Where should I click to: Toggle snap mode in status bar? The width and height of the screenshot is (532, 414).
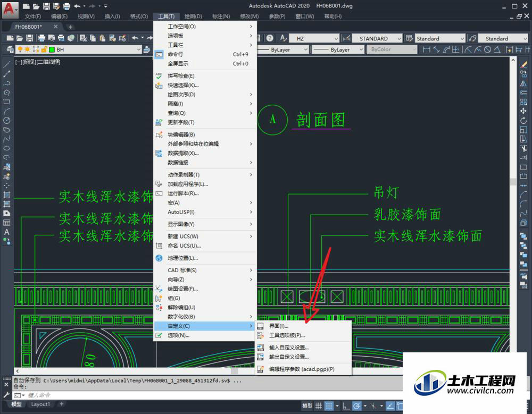(329, 406)
